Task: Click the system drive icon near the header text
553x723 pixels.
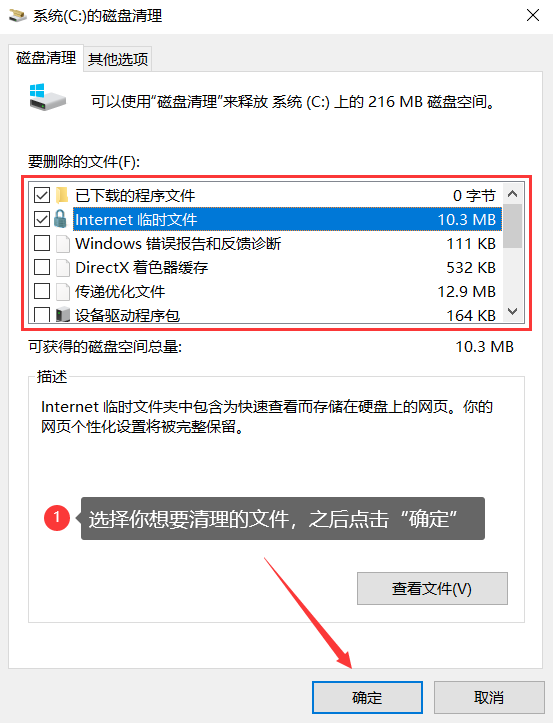Action: point(47,97)
